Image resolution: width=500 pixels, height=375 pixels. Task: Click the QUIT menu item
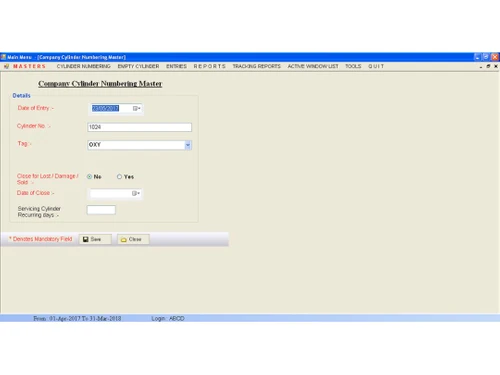click(376, 66)
